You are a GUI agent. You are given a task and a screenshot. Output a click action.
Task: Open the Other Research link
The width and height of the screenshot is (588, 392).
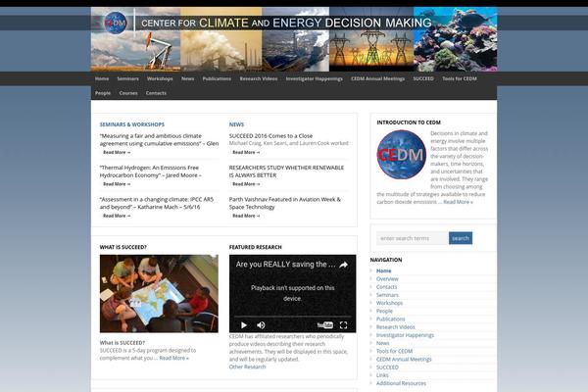pyautogui.click(x=248, y=367)
